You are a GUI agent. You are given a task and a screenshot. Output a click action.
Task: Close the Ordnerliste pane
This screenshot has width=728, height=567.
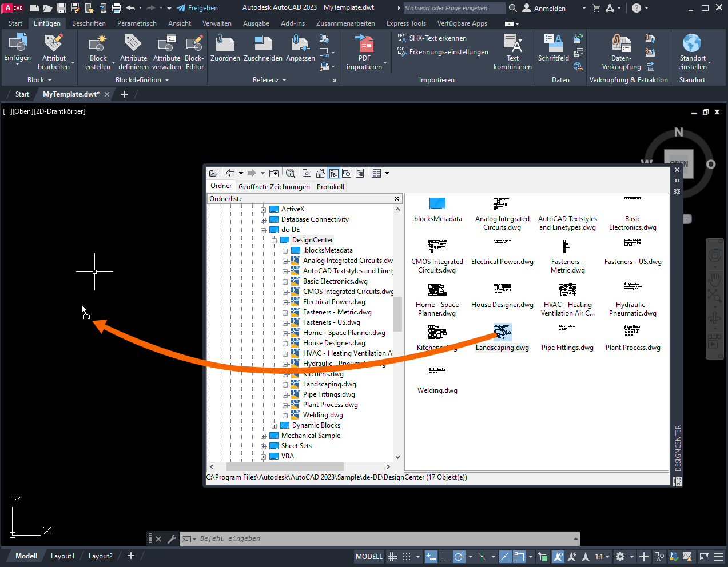397,199
